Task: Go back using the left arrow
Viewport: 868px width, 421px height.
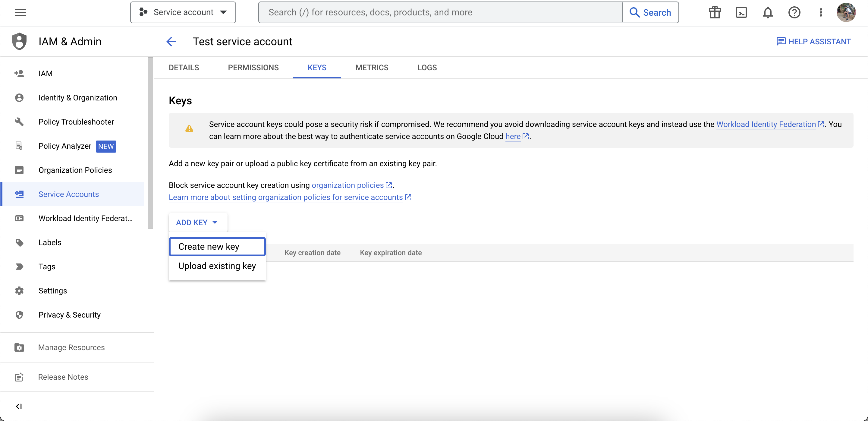Action: (x=171, y=41)
